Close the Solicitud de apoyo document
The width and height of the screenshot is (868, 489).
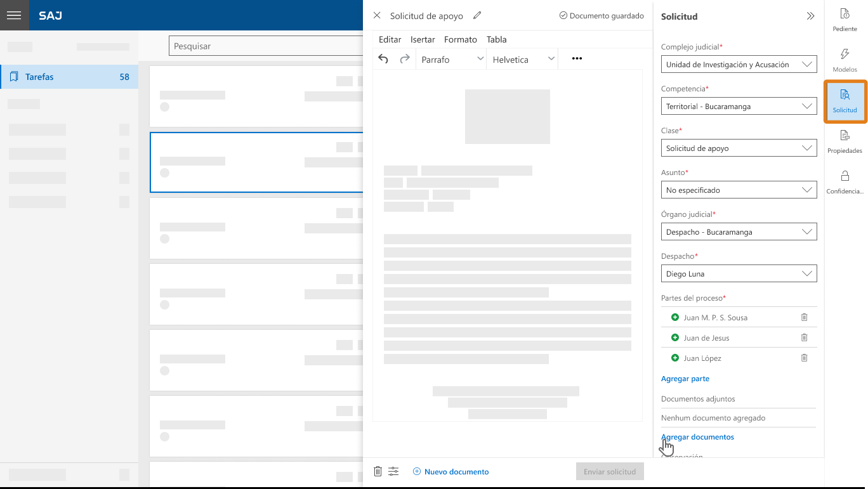(x=377, y=16)
